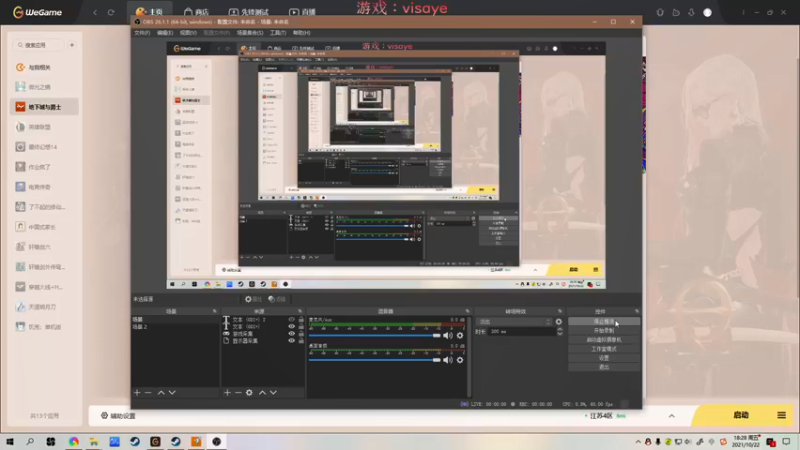Move scene down in Scenes panel
This screenshot has height=450, width=800.
click(172, 392)
